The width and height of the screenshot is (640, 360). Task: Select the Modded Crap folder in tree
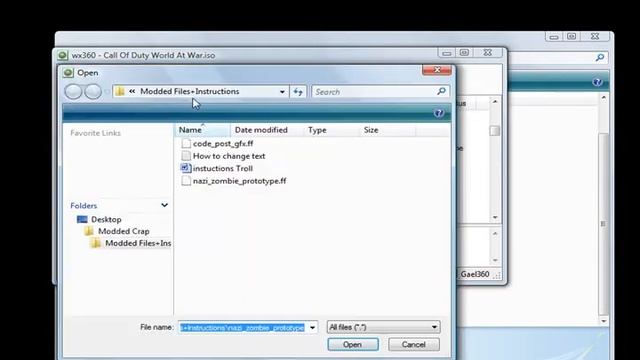tap(124, 231)
